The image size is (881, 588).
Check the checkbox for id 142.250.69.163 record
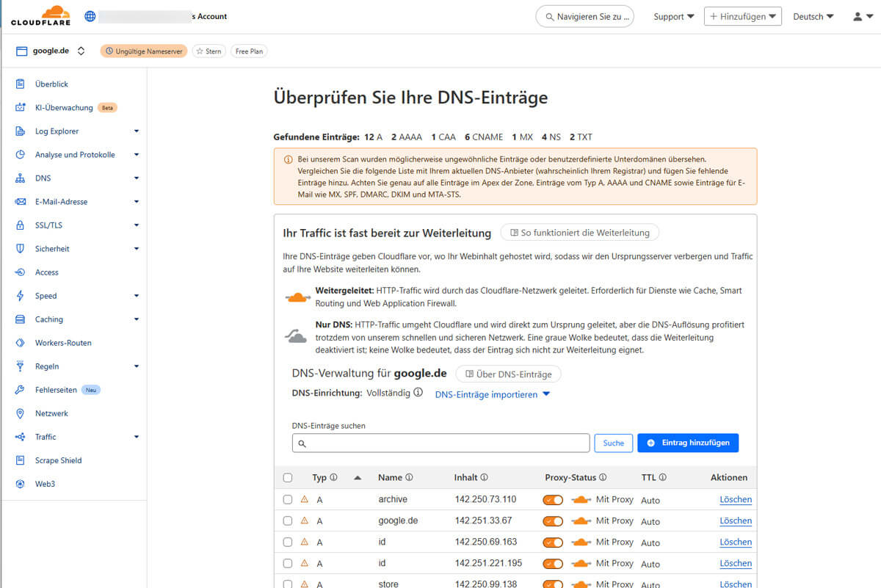(288, 542)
